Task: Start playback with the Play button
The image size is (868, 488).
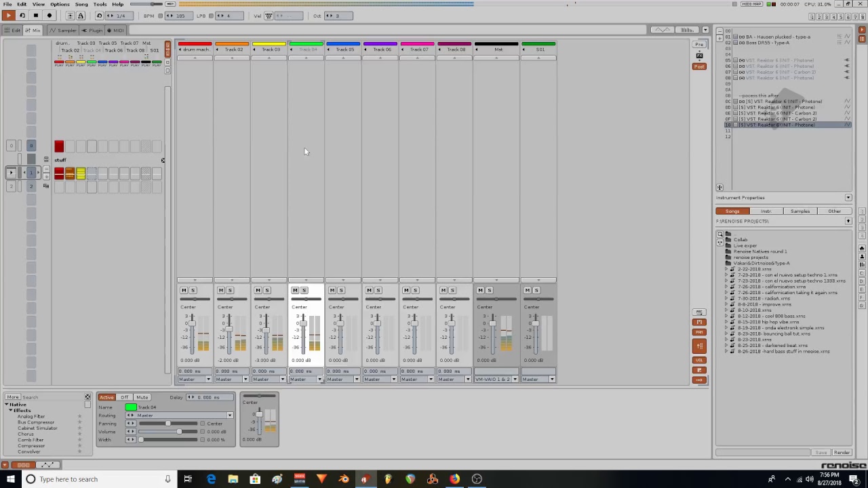Action: [x=8, y=15]
